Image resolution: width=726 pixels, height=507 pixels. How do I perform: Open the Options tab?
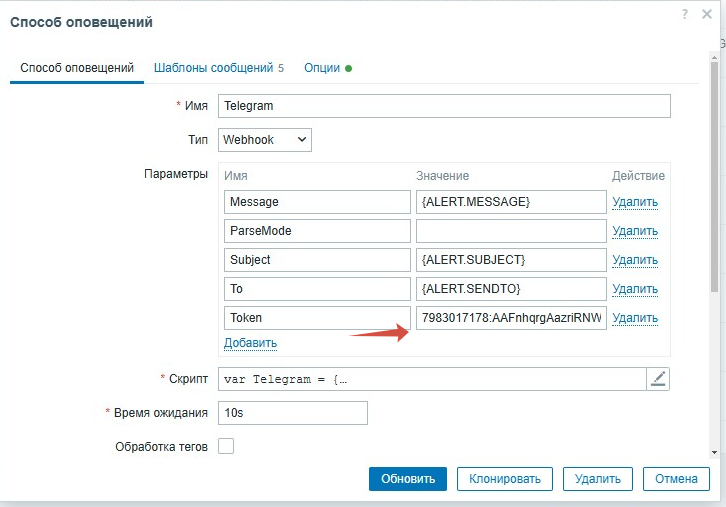click(328, 68)
